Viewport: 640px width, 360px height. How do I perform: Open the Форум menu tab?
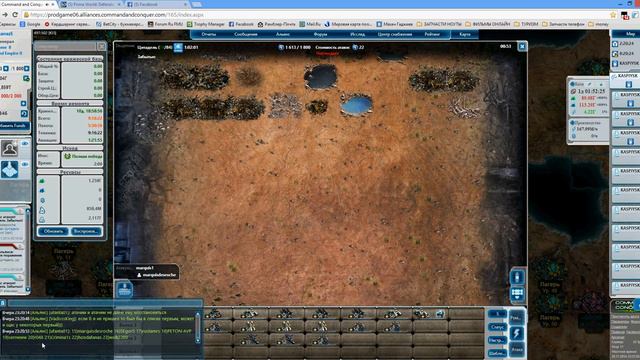(320, 34)
